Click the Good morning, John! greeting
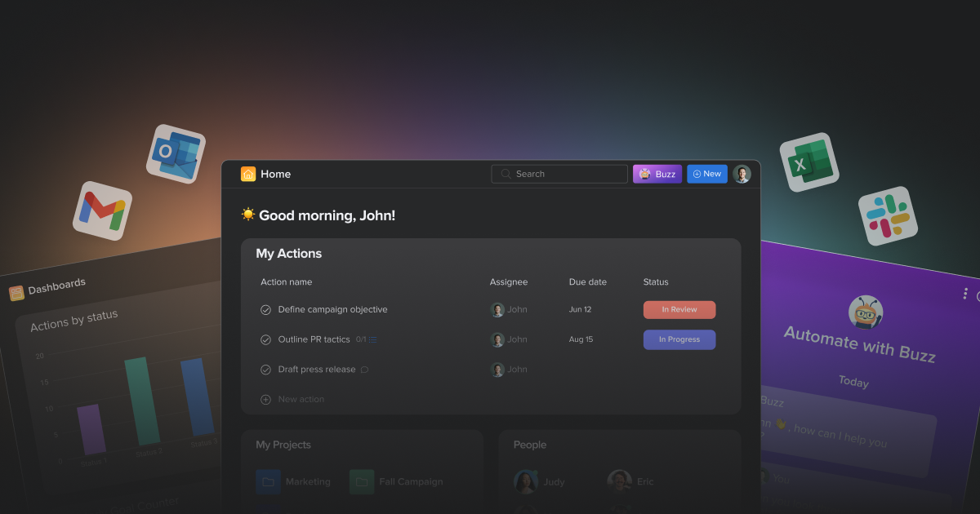 pyautogui.click(x=327, y=215)
